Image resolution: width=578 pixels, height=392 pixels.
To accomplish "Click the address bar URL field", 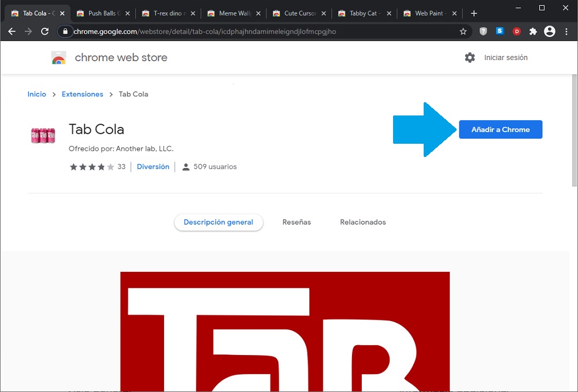I will click(x=260, y=32).
